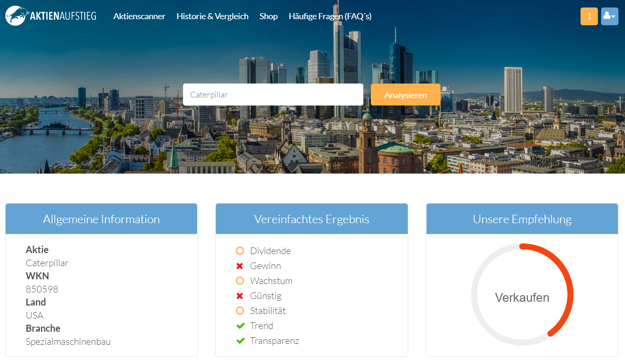Image resolution: width=625 pixels, height=364 pixels.
Task: Click the Gewinn result label
Action: coord(265,266)
